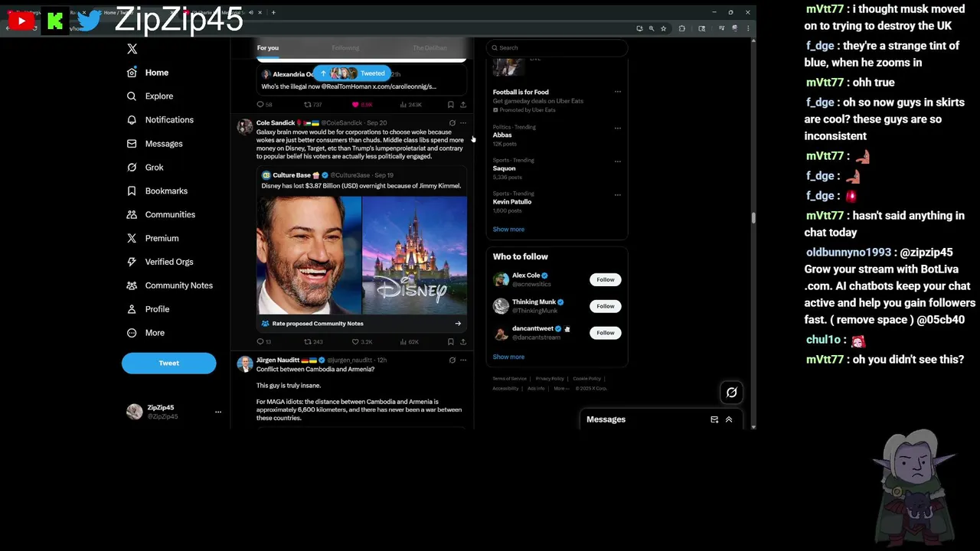The height and width of the screenshot is (551, 980).
Task: Open Notifications from sidebar
Action: 160,120
